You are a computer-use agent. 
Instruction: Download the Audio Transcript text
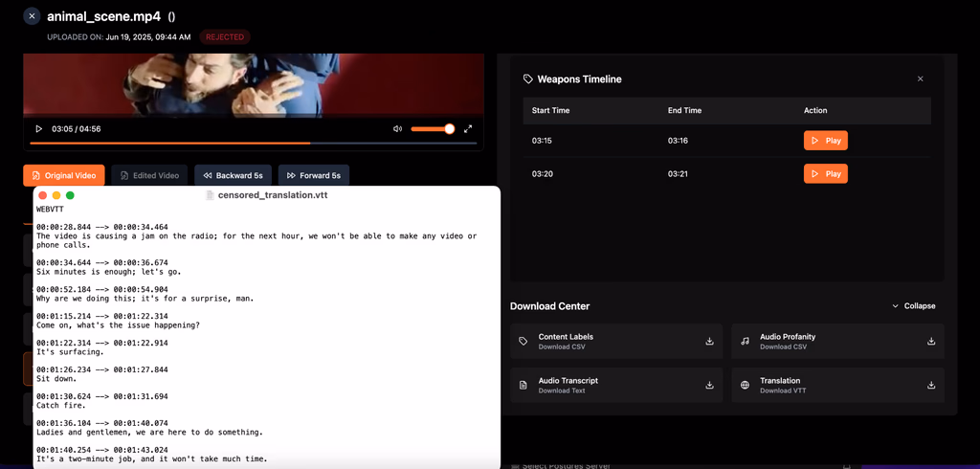[709, 385]
